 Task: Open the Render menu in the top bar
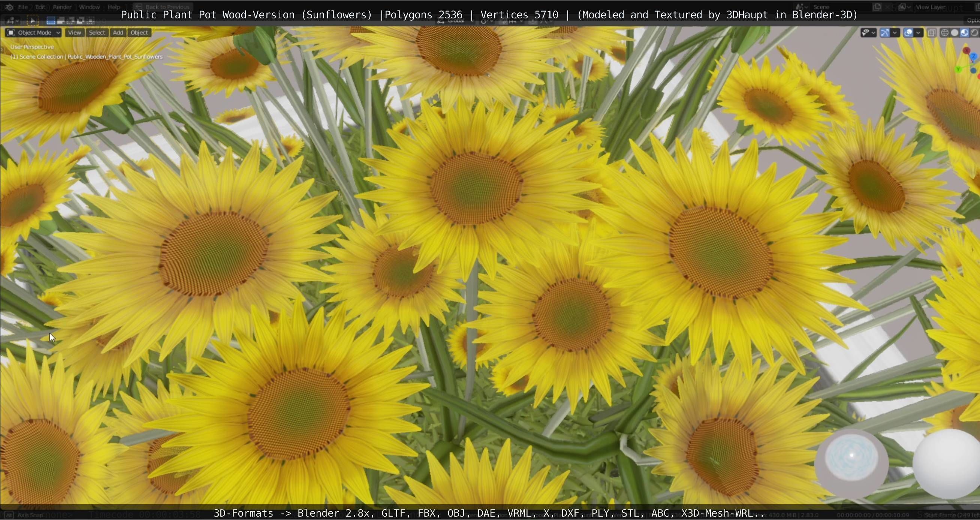pyautogui.click(x=62, y=7)
